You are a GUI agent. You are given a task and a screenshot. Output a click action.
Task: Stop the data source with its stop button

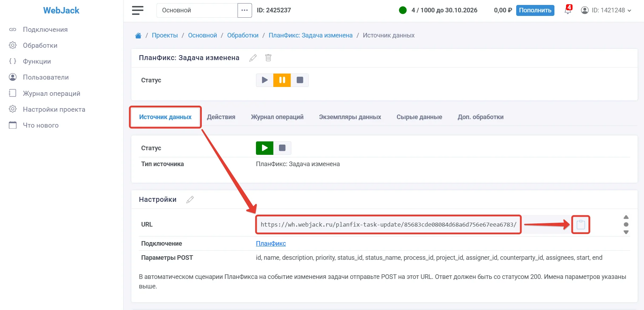282,148
